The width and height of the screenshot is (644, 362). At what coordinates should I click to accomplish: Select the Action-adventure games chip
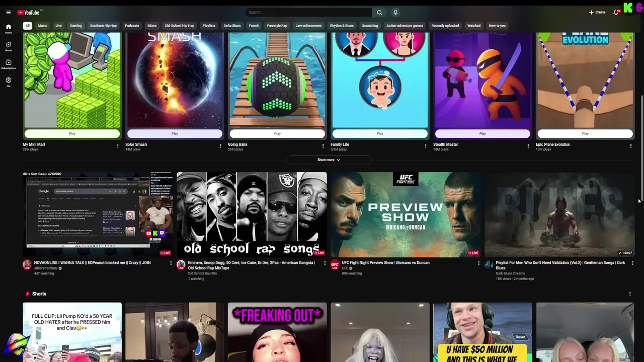[x=405, y=26]
